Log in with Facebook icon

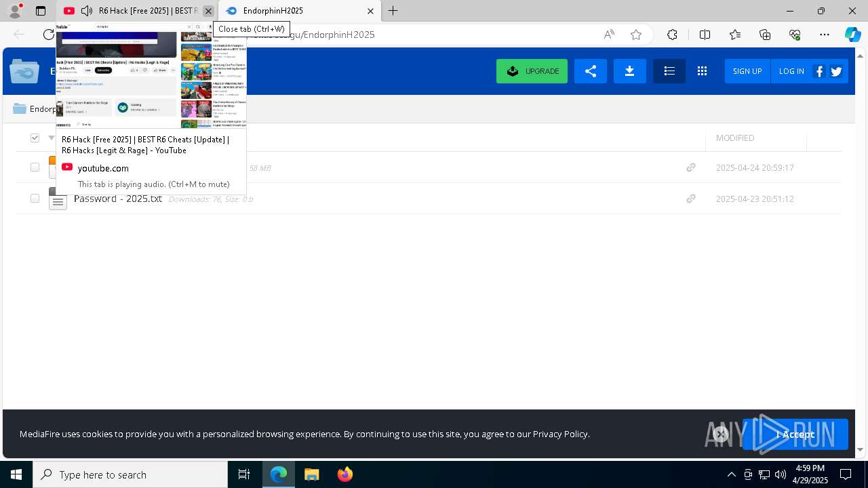tap(819, 71)
